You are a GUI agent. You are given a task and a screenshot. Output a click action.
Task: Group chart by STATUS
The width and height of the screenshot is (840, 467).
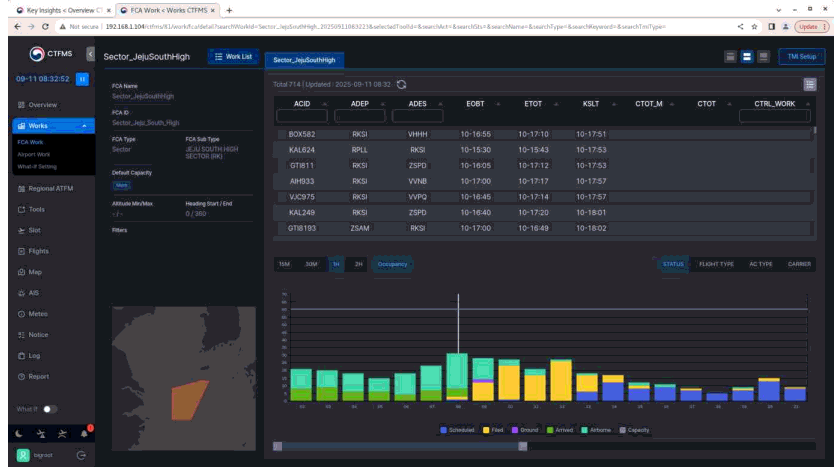673,264
